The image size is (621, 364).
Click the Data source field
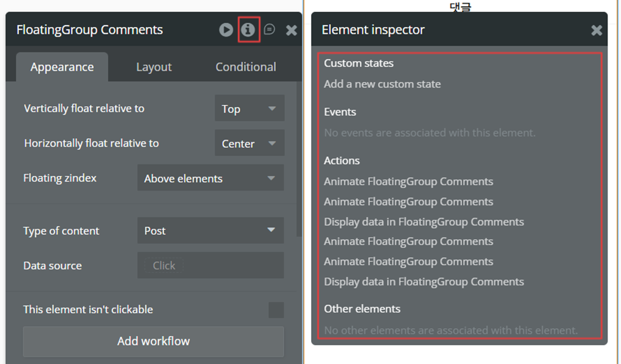coord(210,266)
